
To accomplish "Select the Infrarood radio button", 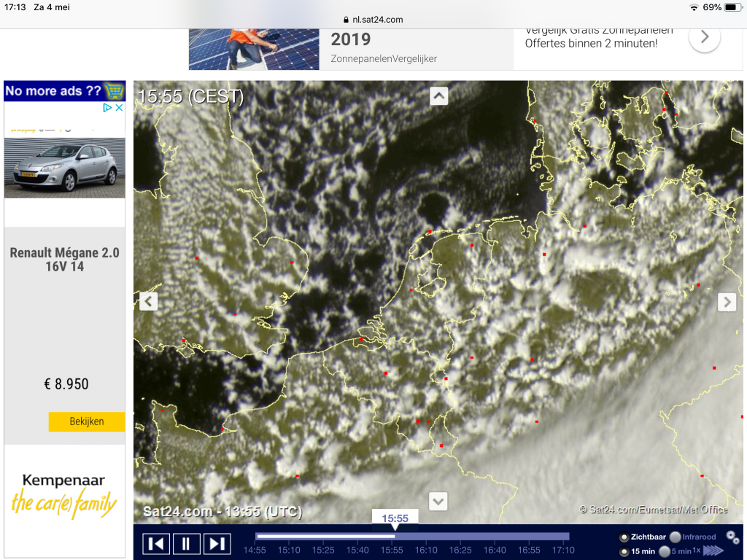I will click(675, 537).
